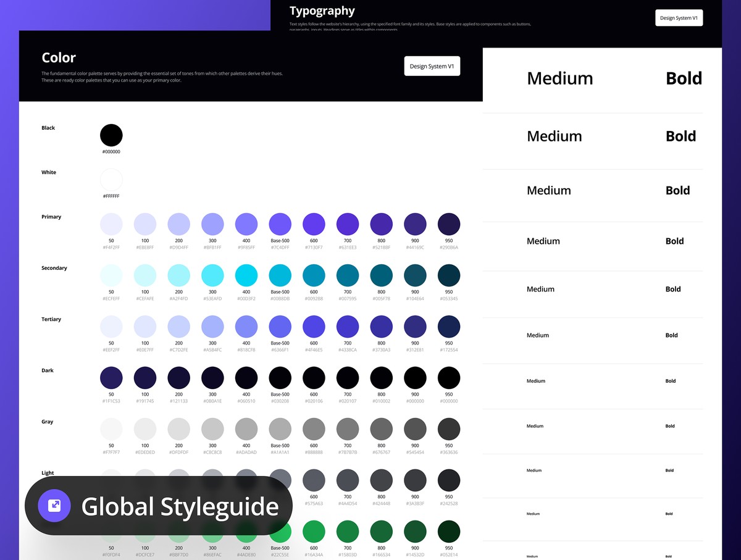Choose the Primary 50 swatch
741x560 pixels.
click(111, 224)
